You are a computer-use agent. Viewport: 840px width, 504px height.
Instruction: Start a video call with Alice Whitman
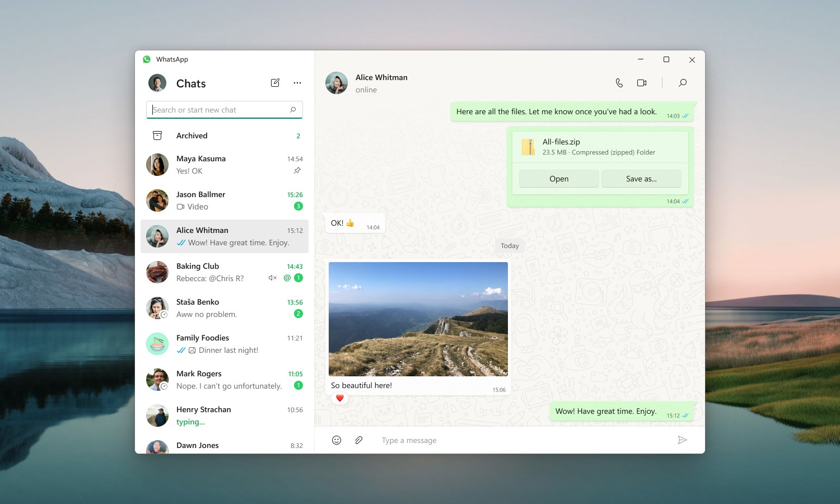(641, 82)
